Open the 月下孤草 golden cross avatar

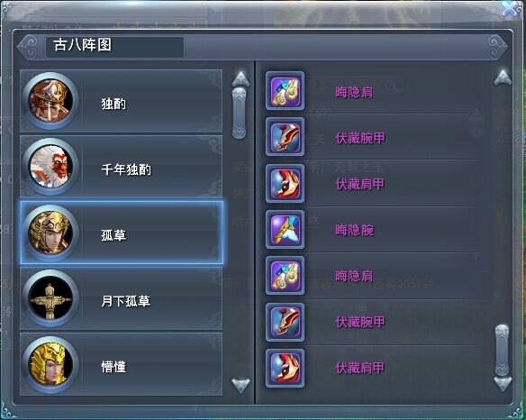50,298
